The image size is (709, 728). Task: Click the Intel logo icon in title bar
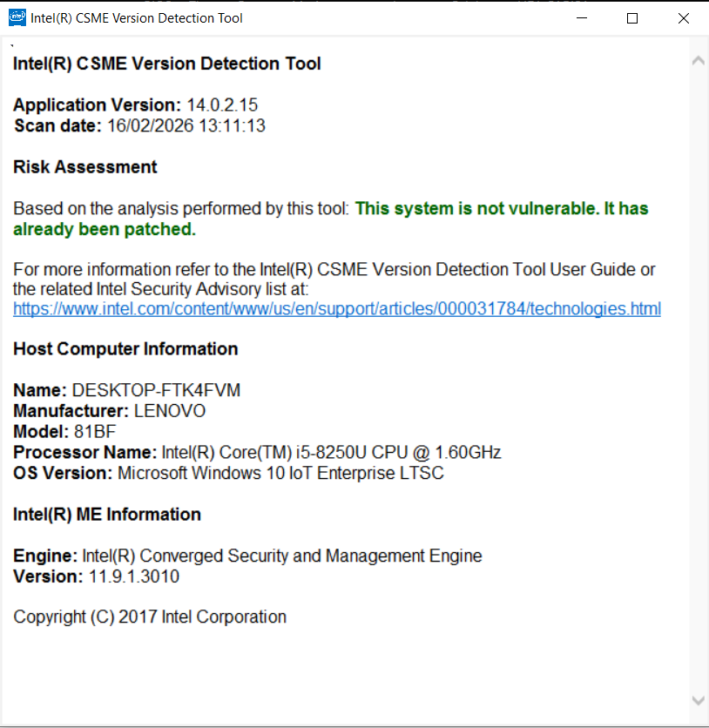[x=17, y=17]
